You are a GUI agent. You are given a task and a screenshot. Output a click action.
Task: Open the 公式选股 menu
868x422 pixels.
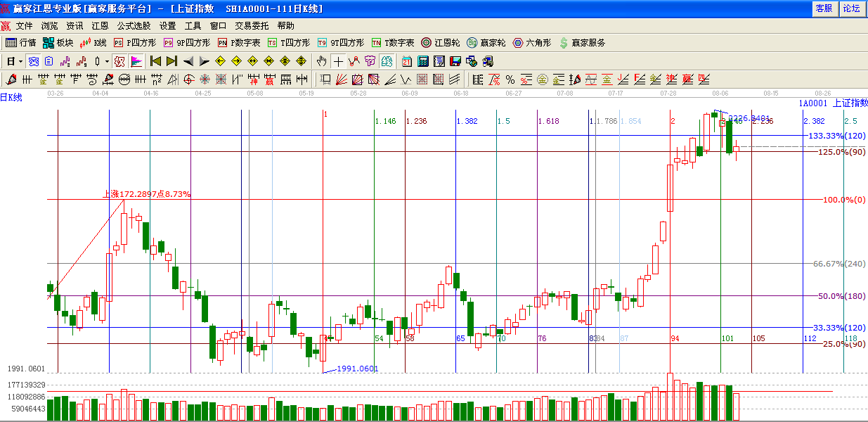(134, 25)
